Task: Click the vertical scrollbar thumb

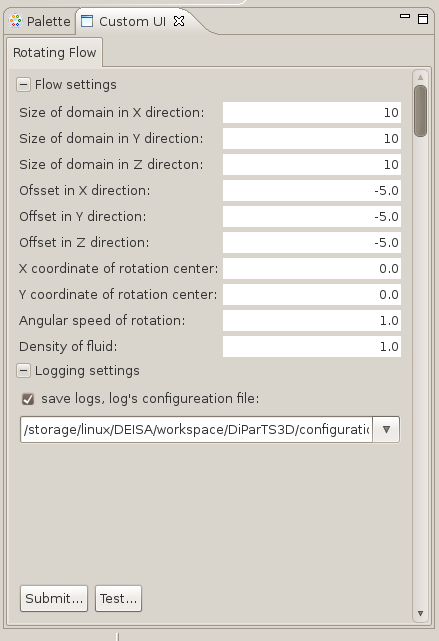Action: (420, 111)
